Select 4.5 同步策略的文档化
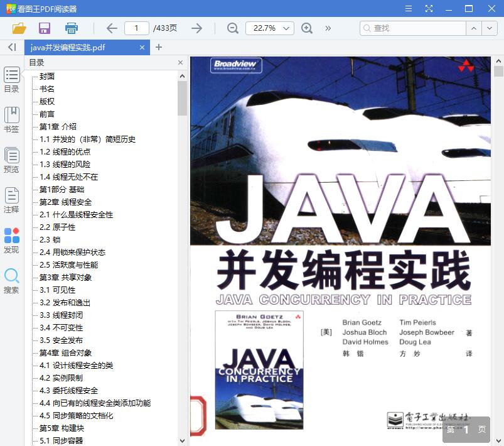 [77, 415]
